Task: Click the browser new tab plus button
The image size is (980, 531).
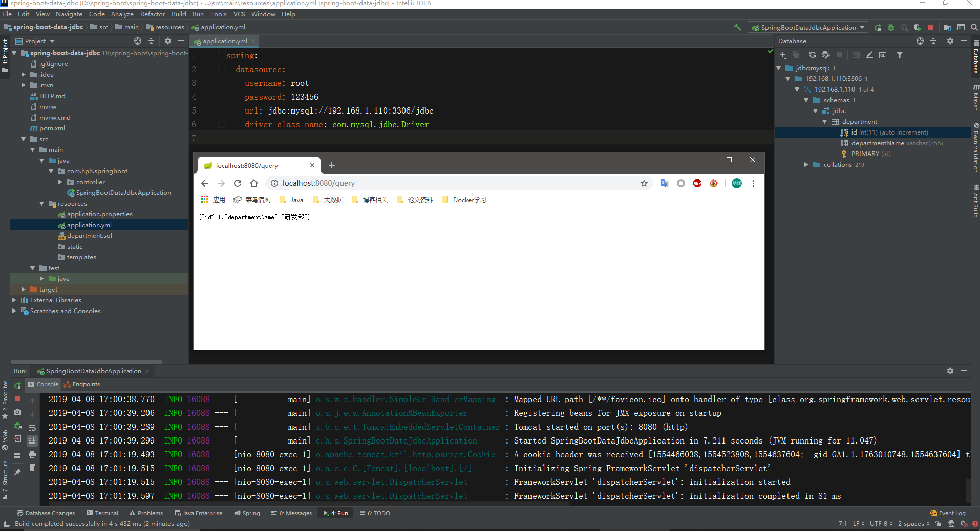Action: click(331, 165)
